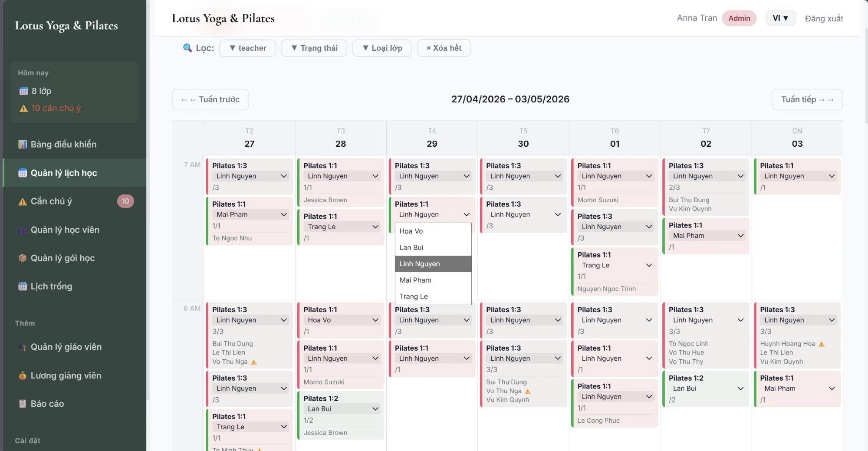Image resolution: width=868 pixels, height=451 pixels.
Task: Go to previous week with Tuần trước
Action: point(210,99)
